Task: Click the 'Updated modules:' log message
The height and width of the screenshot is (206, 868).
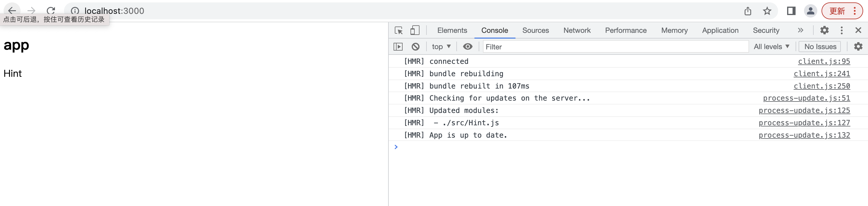Action: coord(464,111)
